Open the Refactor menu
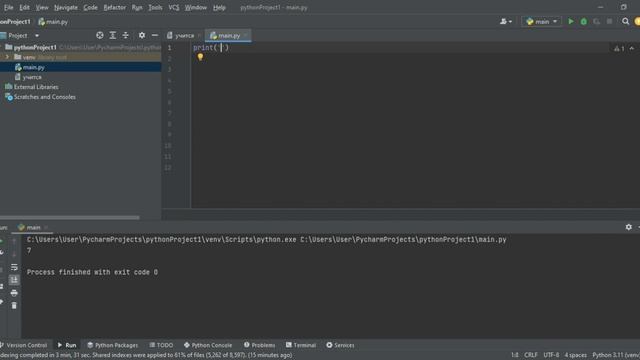The width and height of the screenshot is (640, 360). (114, 7)
